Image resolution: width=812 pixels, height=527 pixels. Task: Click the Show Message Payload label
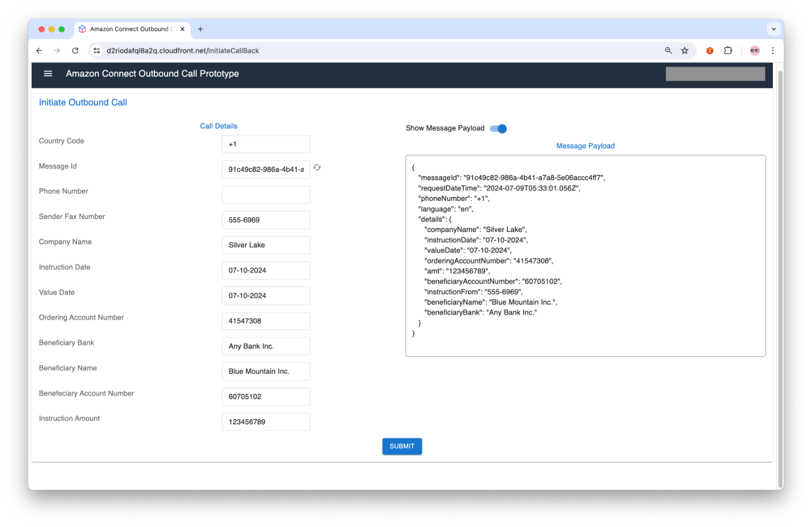pyautogui.click(x=445, y=128)
